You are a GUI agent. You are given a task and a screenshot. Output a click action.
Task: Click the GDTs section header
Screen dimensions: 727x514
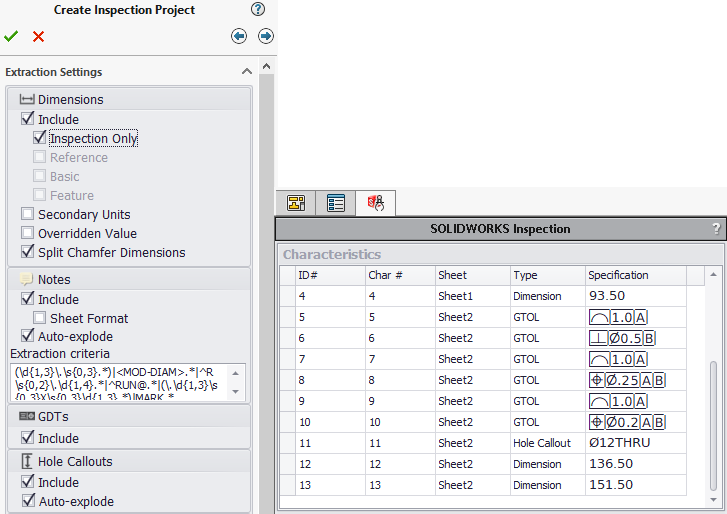coord(129,416)
